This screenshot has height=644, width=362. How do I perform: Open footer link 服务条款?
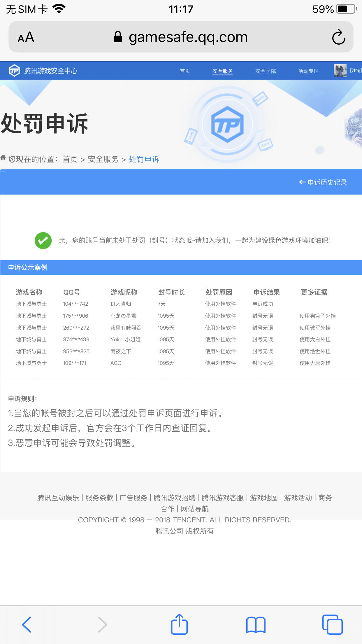click(x=99, y=498)
